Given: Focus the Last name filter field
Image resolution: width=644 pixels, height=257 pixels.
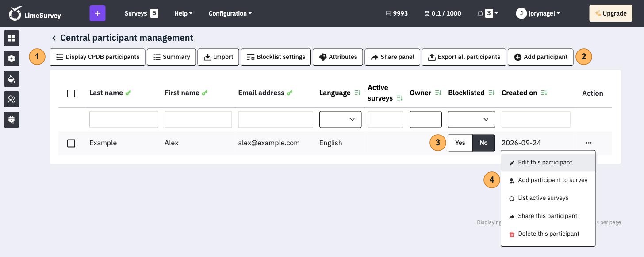Looking at the screenshot, I should point(124,120).
